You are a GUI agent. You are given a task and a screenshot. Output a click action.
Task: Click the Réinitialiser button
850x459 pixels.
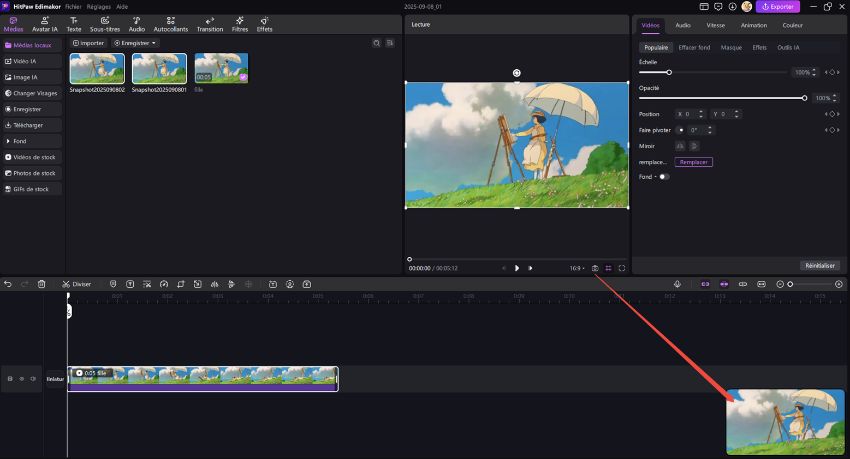click(x=820, y=266)
